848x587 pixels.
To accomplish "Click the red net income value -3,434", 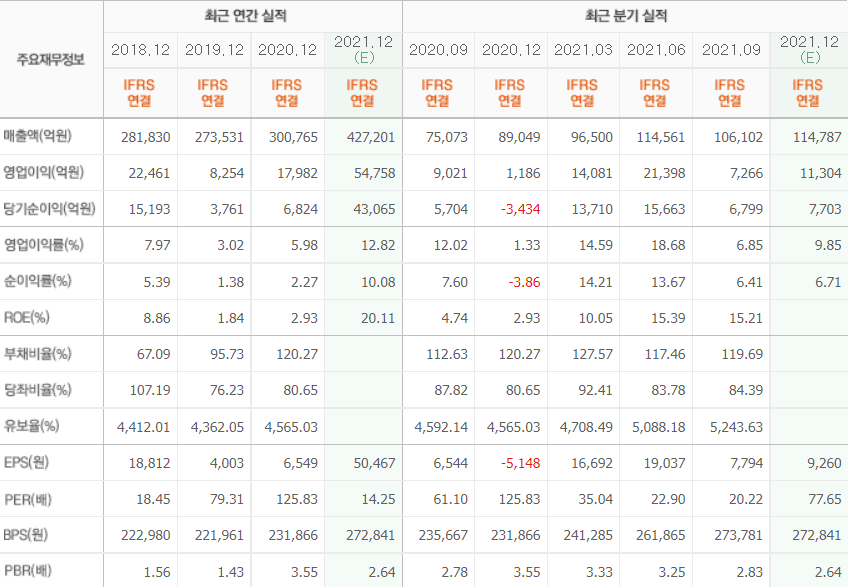I will coord(521,209).
